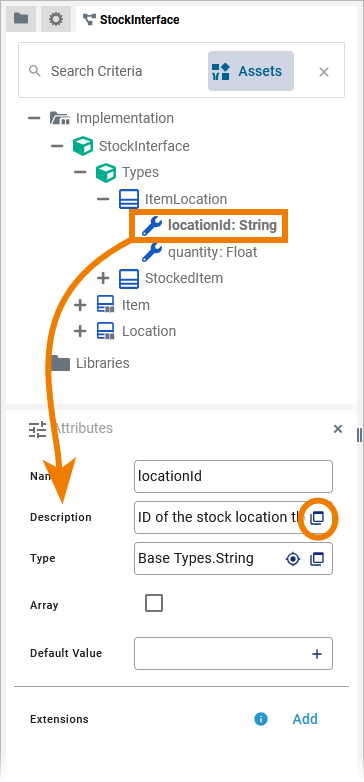
Task: Click the Type locate target icon
Action: coord(293,559)
